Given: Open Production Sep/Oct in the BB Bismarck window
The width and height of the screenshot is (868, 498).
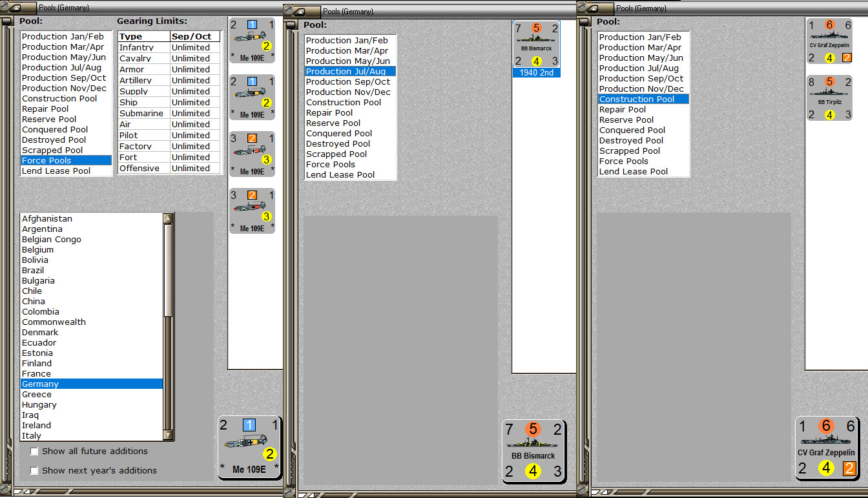Looking at the screenshot, I should (x=350, y=82).
